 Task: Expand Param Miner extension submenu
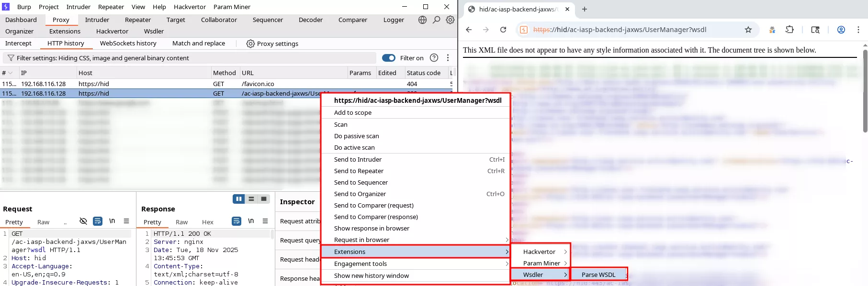[565, 263]
